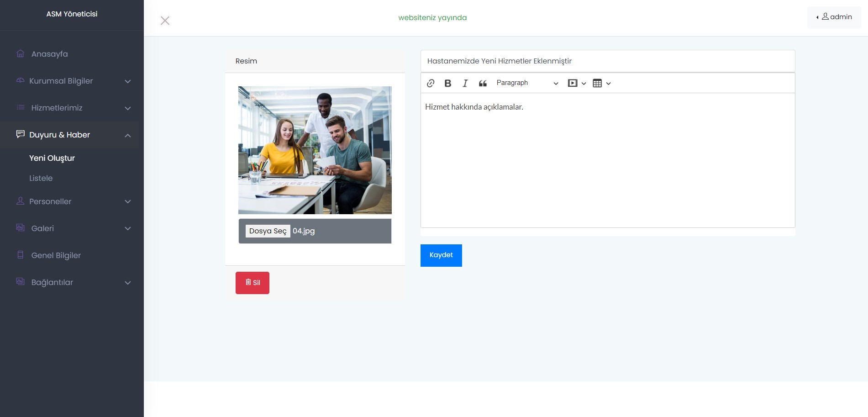Select Listele submenu item
868x417 pixels.
pyautogui.click(x=41, y=178)
